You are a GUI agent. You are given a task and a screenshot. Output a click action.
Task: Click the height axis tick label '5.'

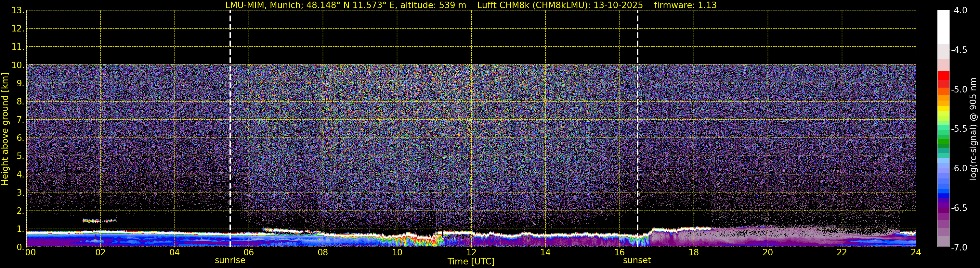coord(20,156)
